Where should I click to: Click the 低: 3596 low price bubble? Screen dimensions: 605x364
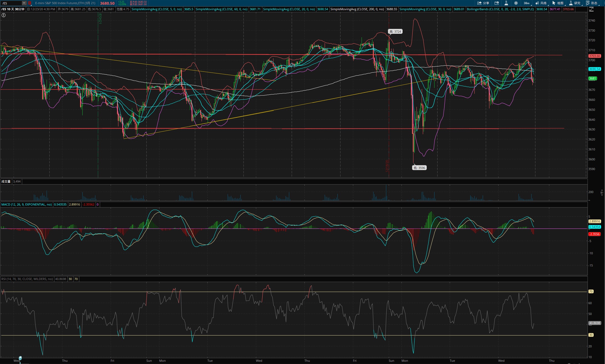(x=419, y=168)
